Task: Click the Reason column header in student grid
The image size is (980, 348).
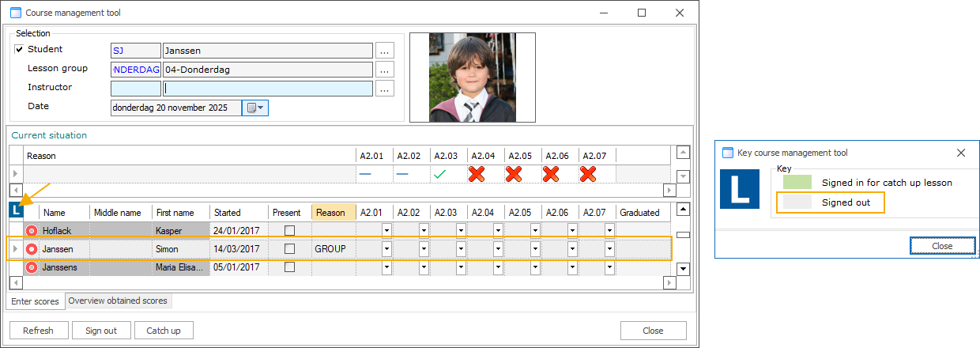Action: tap(334, 212)
